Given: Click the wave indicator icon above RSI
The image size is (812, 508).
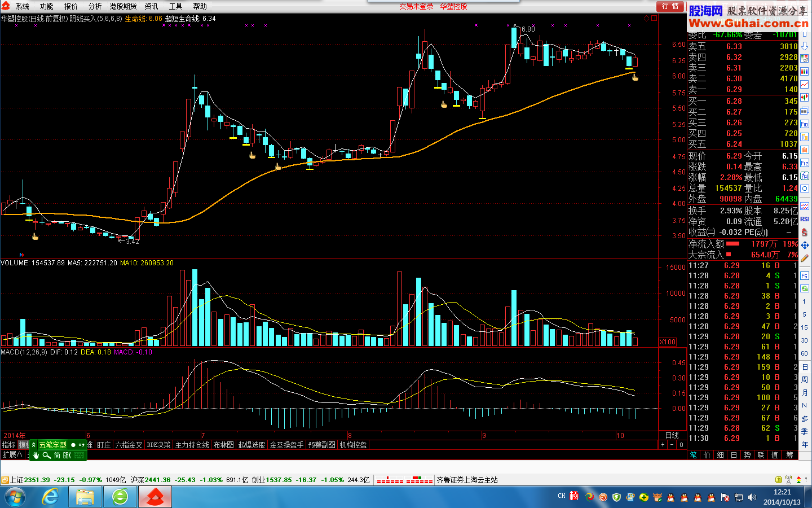Looking at the screenshot, I should [x=805, y=206].
